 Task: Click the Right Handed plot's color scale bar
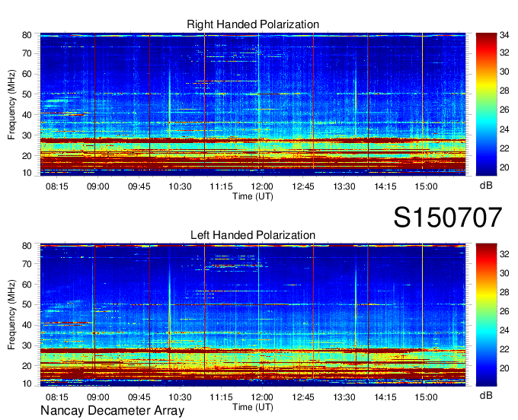coord(486,104)
